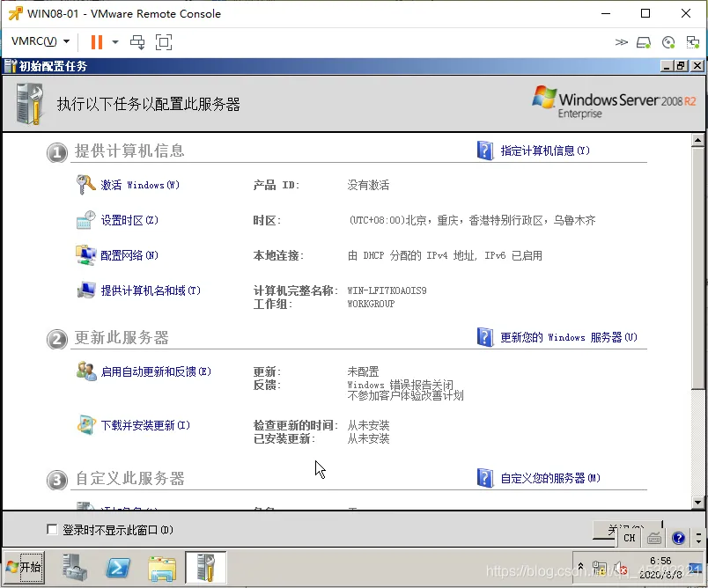This screenshot has width=708, height=588.
Task: Select the 未配置 update status text
Action: click(x=363, y=371)
